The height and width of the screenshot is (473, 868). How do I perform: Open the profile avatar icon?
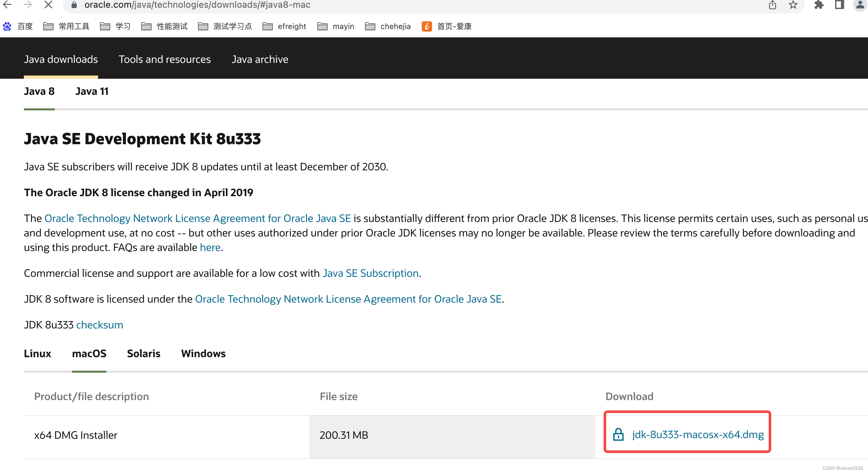pyautogui.click(x=861, y=5)
